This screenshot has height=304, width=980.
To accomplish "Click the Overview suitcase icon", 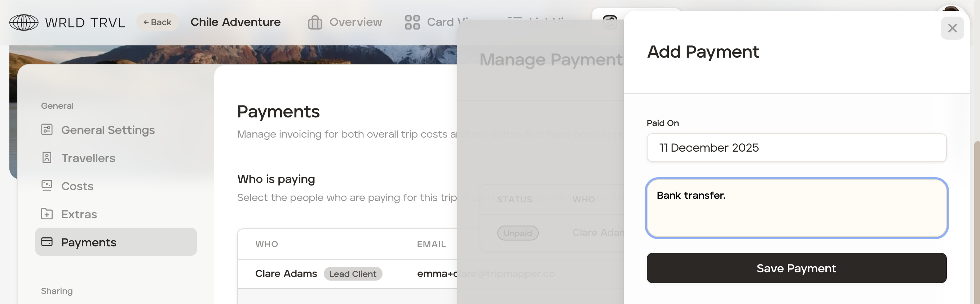I will pos(315,22).
